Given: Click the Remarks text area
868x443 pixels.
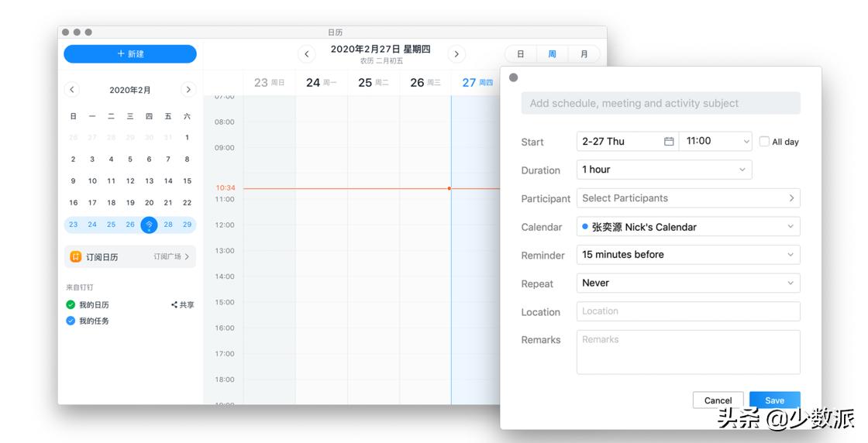Looking at the screenshot, I should point(688,352).
